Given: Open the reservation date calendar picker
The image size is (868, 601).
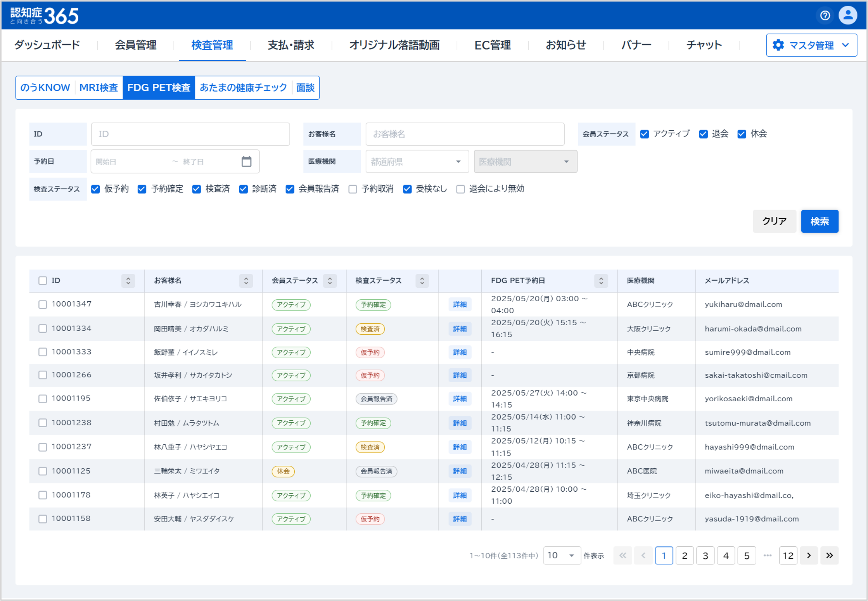Looking at the screenshot, I should pyautogui.click(x=246, y=161).
